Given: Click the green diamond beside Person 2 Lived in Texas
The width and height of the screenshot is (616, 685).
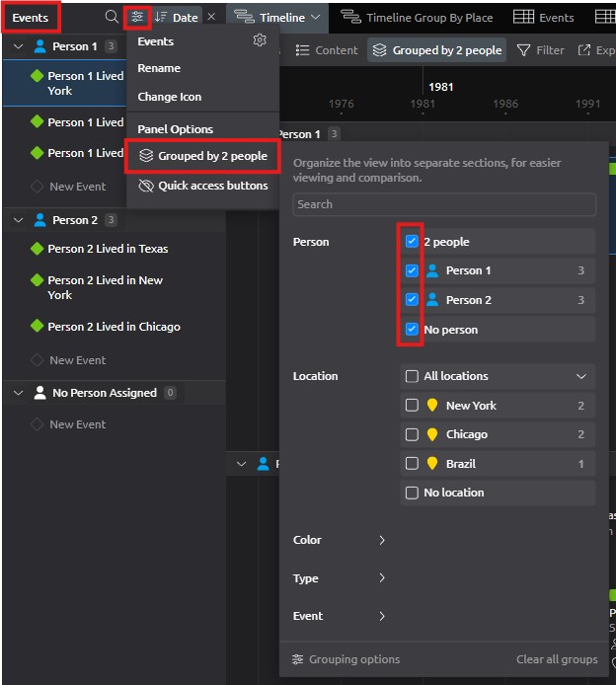Looking at the screenshot, I should 38,248.
